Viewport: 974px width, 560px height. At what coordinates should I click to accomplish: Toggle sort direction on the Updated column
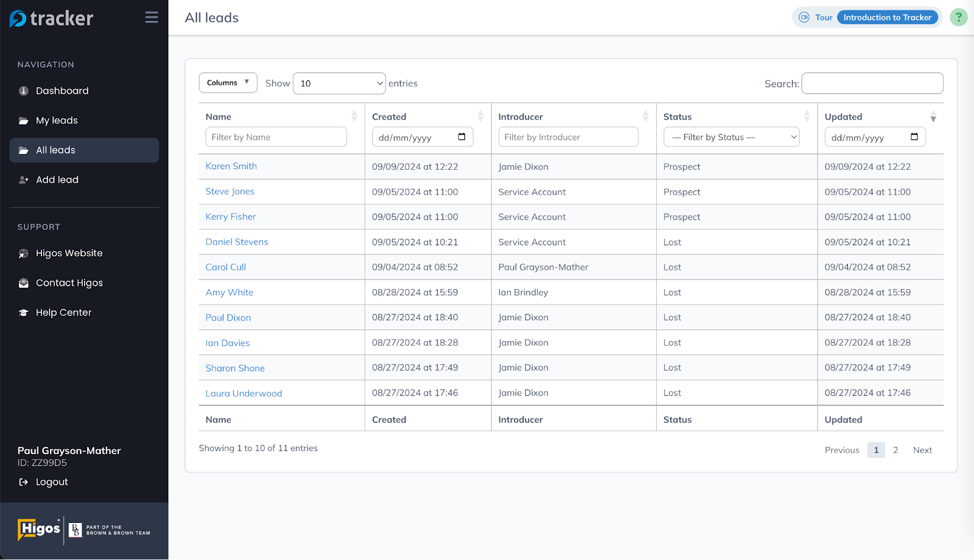[x=933, y=116]
